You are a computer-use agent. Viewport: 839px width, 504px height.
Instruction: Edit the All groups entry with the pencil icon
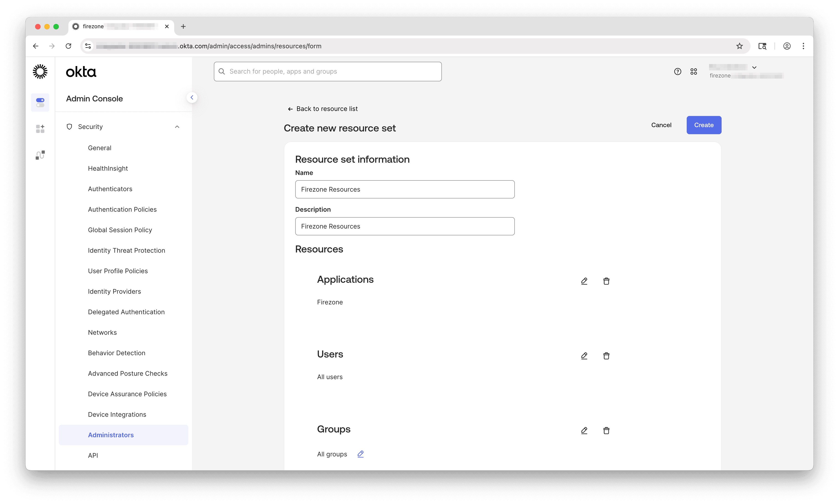(360, 454)
